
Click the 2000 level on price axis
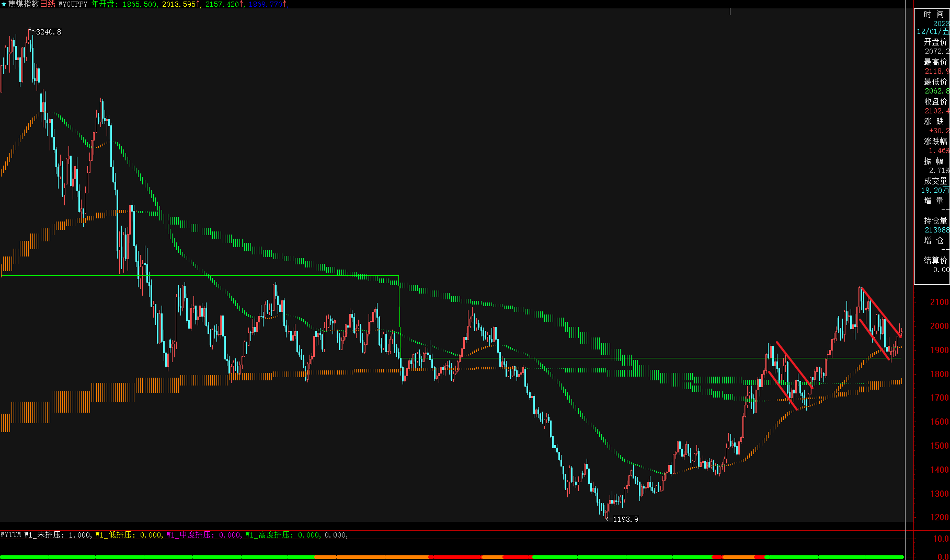point(938,326)
